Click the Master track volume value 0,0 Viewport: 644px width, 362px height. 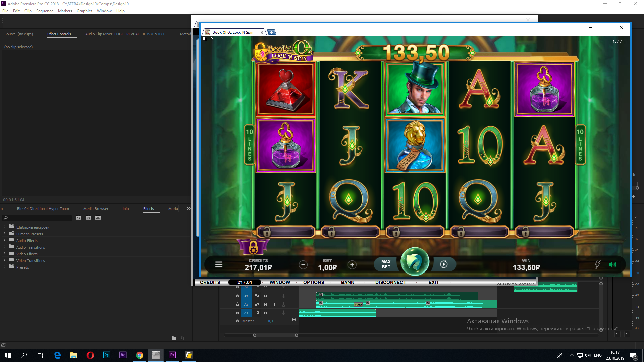point(270,321)
